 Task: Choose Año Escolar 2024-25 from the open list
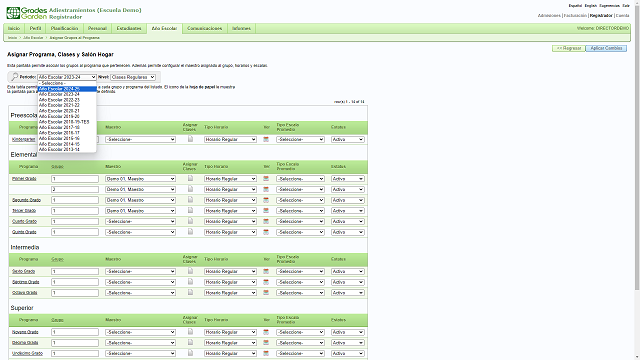(x=67, y=89)
